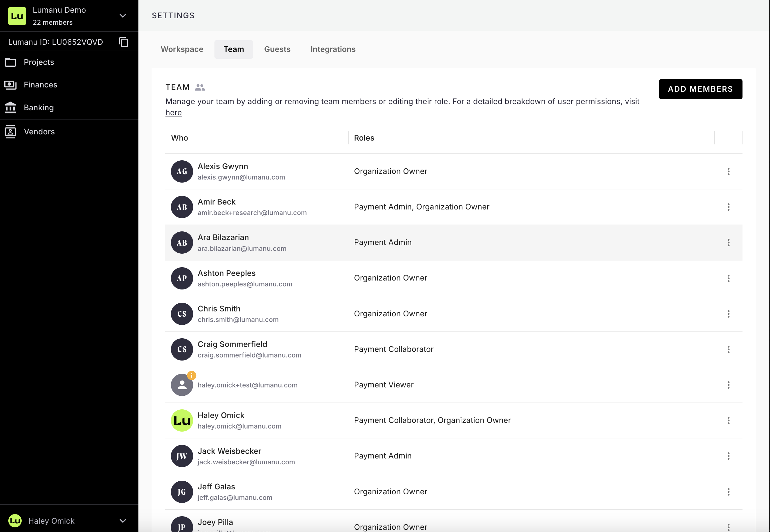
Task: Click the Add Members button
Action: 700,89
